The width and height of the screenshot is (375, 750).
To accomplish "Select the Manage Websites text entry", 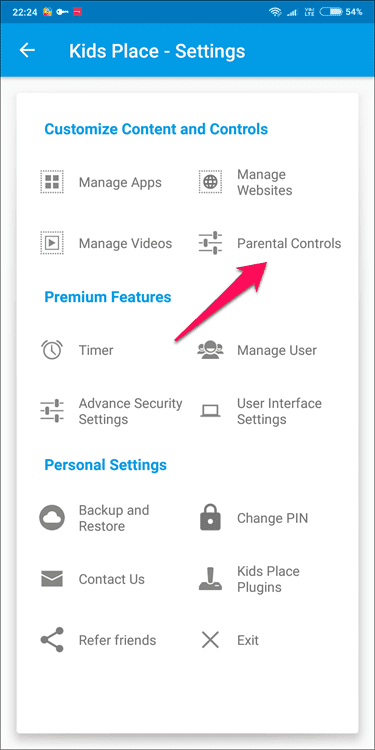I will tap(265, 182).
